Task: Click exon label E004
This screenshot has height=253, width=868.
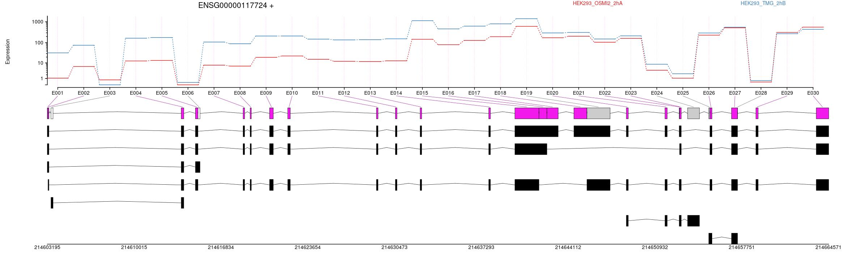Action: coord(136,93)
